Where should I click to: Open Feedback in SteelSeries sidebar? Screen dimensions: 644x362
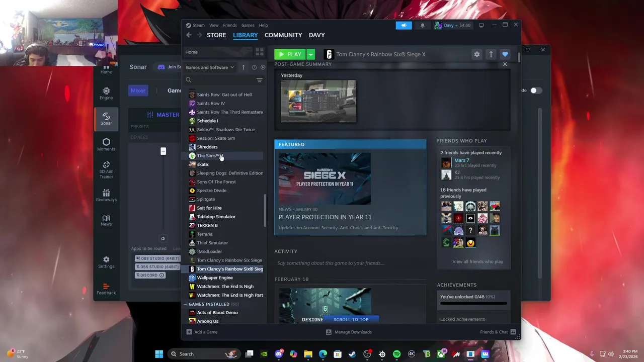[x=106, y=289]
